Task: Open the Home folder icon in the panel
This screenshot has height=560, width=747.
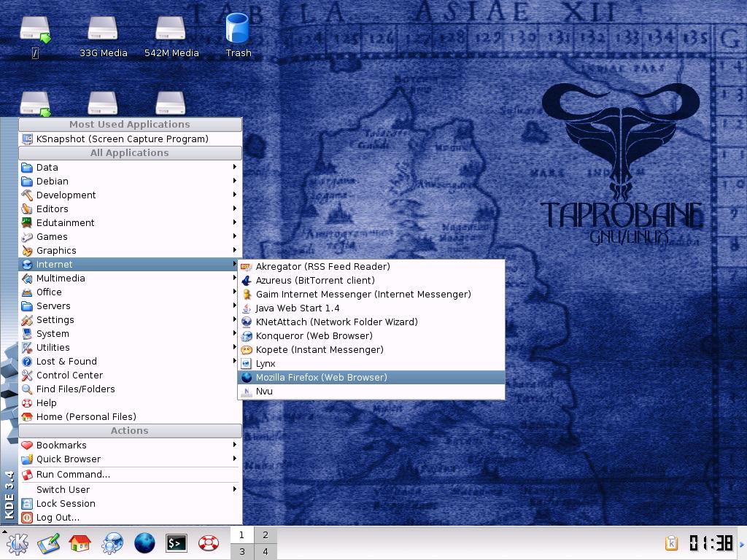Action: pyautogui.click(x=80, y=542)
